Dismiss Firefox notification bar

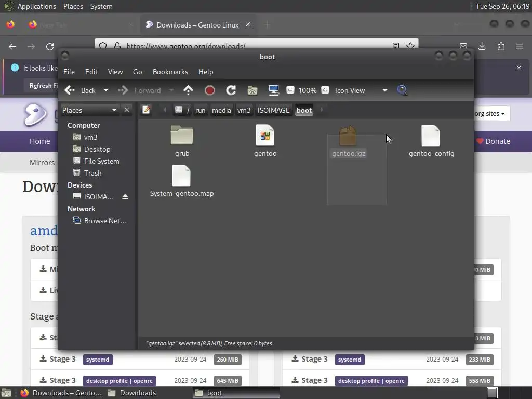click(519, 68)
